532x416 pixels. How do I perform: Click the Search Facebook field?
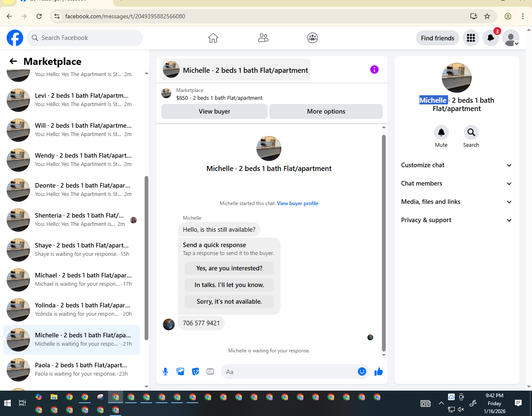[x=85, y=38]
